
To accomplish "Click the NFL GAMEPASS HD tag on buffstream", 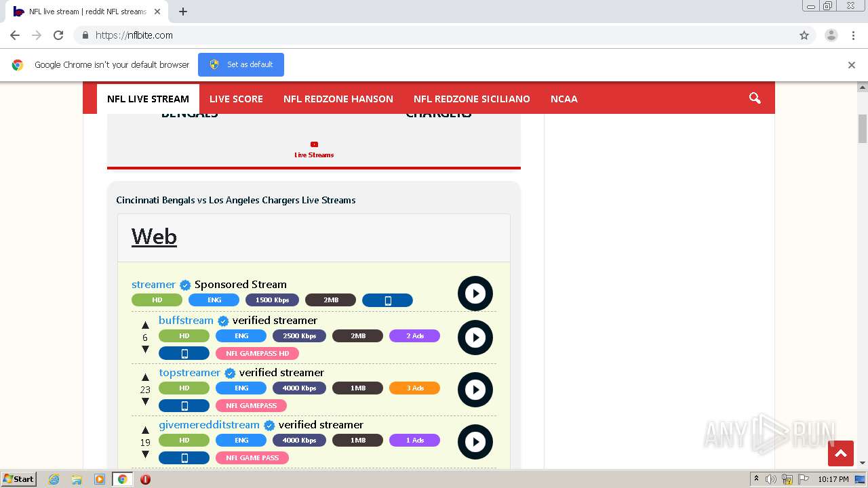I will pyautogui.click(x=257, y=354).
